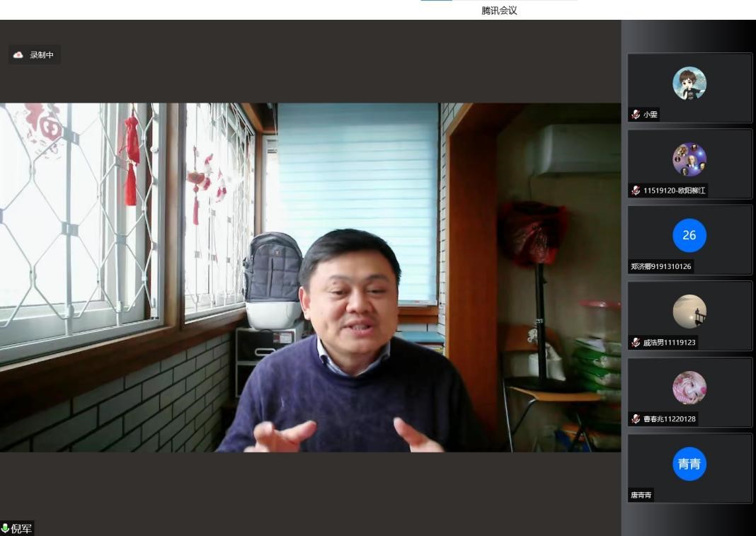The width and height of the screenshot is (756, 536).
Task: Click 欧阳柳江's purple group avatar
Action: (689, 159)
